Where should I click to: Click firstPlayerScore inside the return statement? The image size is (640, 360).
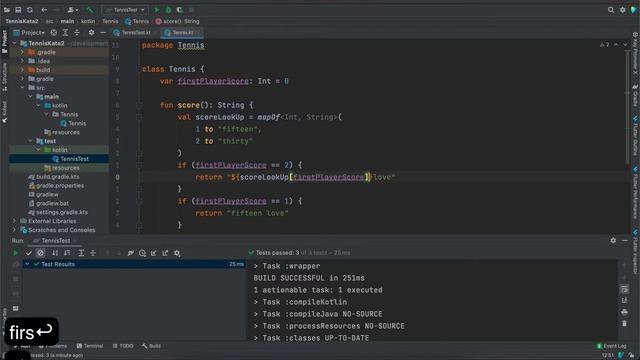[x=329, y=177]
